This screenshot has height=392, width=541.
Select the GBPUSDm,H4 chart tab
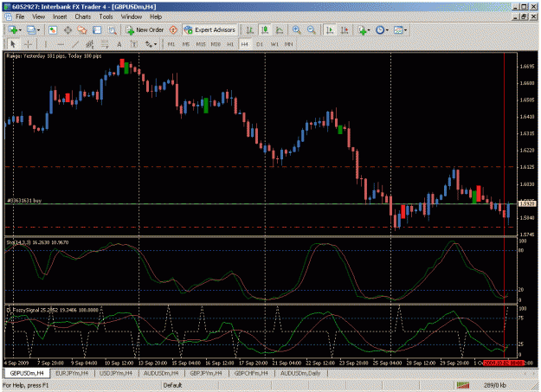(27, 373)
